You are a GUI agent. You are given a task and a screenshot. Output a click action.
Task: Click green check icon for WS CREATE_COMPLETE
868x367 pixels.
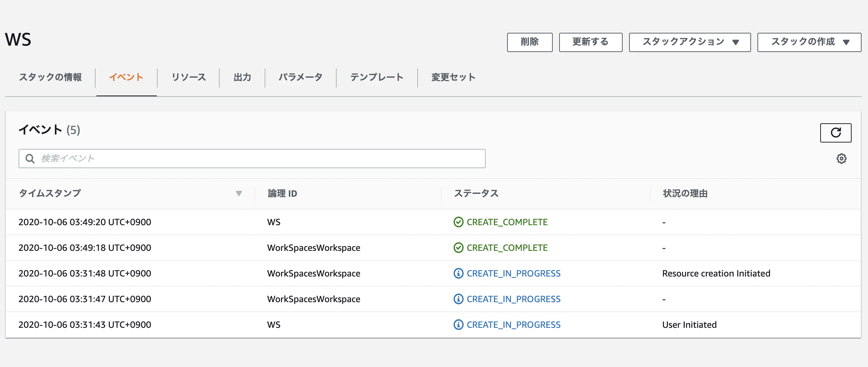[458, 222]
